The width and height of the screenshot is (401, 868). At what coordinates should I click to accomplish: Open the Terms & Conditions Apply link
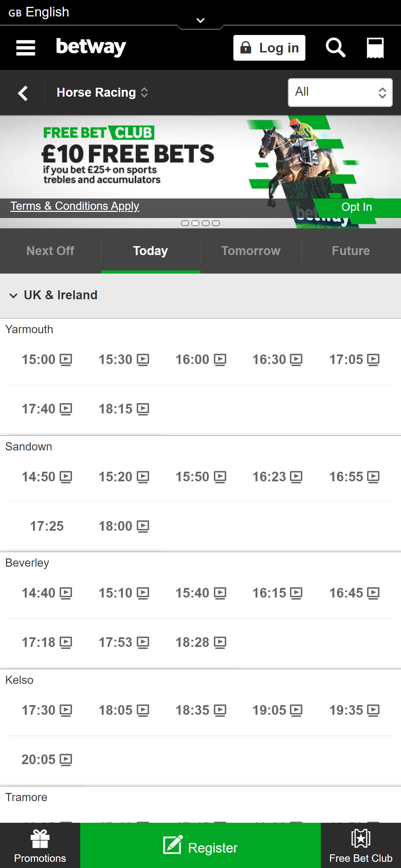pyautogui.click(x=74, y=206)
